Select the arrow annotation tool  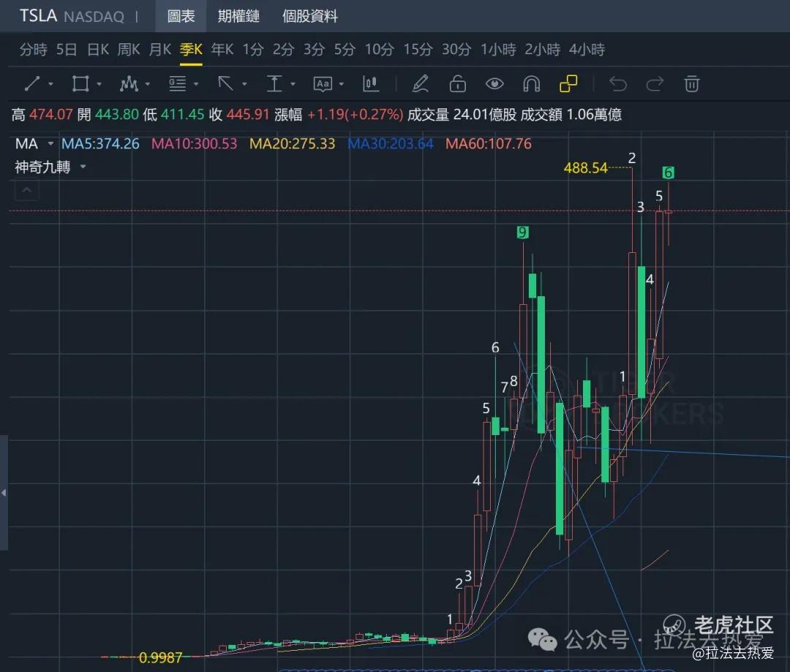coord(225,83)
